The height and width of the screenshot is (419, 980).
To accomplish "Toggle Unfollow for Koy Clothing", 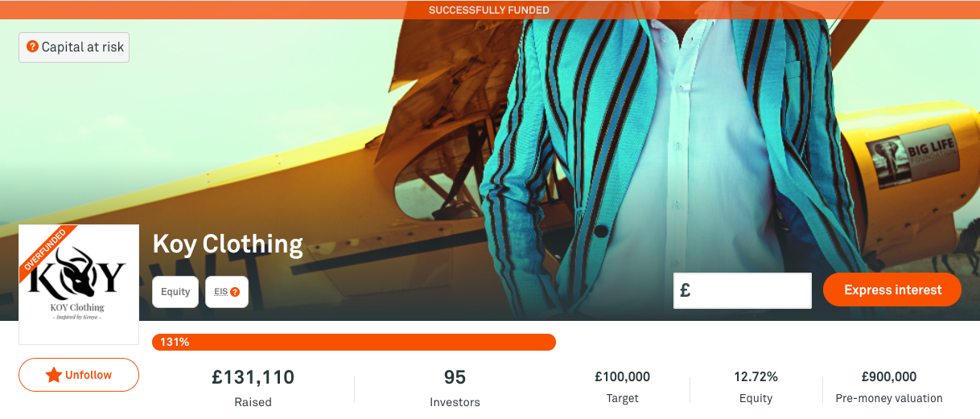I will (x=79, y=375).
